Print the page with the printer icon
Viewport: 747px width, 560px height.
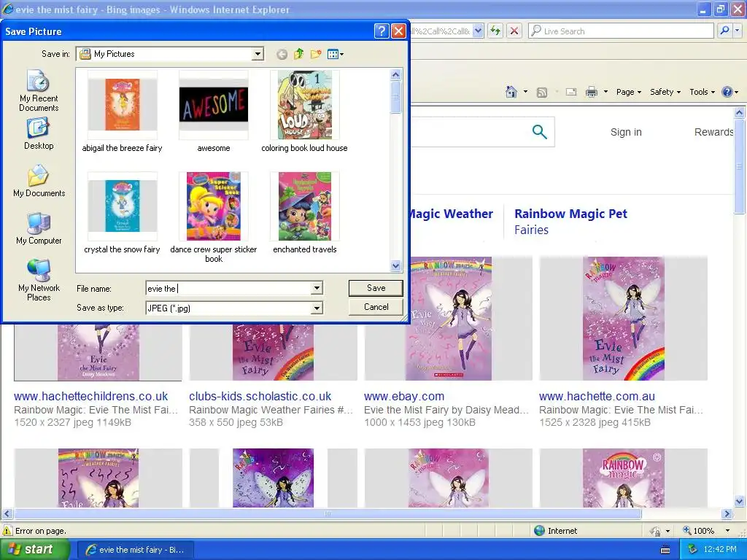coord(591,92)
